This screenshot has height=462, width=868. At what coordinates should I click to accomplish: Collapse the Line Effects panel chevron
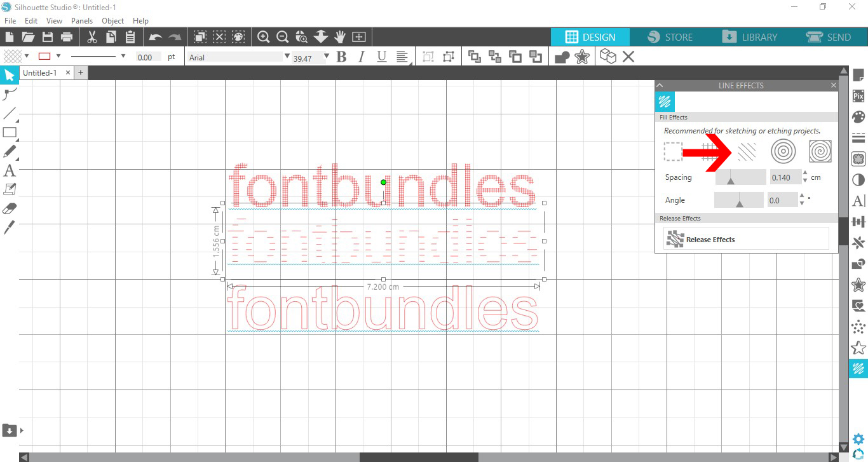[660, 85]
